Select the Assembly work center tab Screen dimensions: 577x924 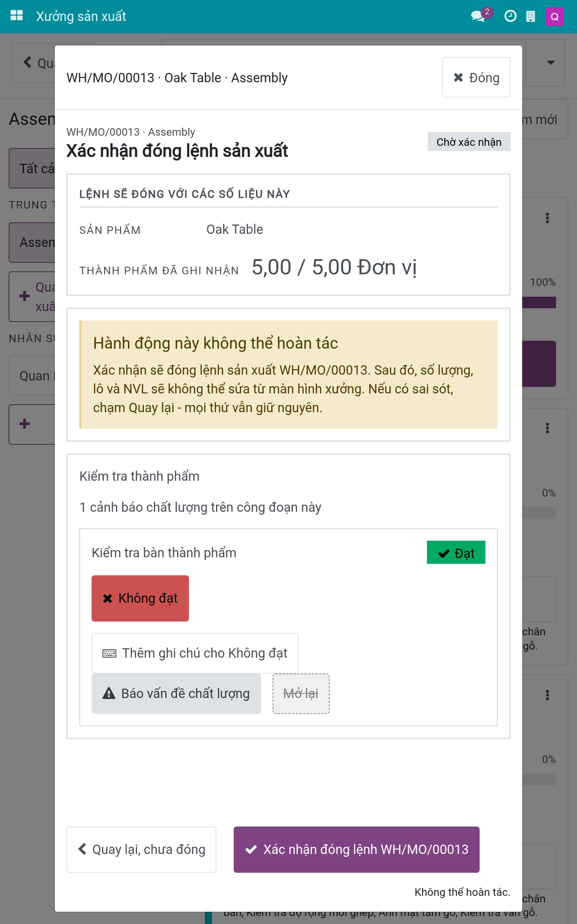tap(32, 243)
